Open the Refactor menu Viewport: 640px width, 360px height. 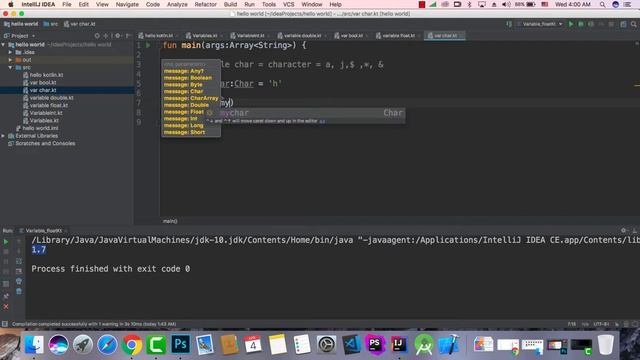tap(205, 4)
